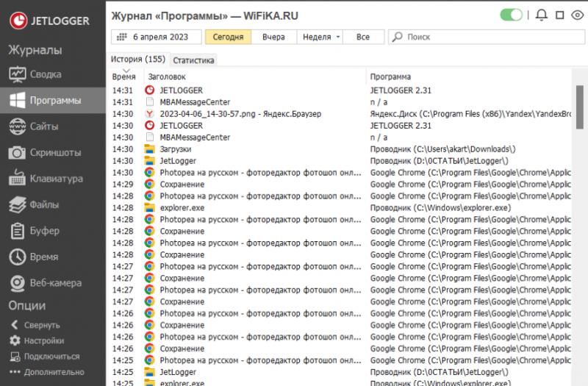Click the Поиск search field

[487, 37]
